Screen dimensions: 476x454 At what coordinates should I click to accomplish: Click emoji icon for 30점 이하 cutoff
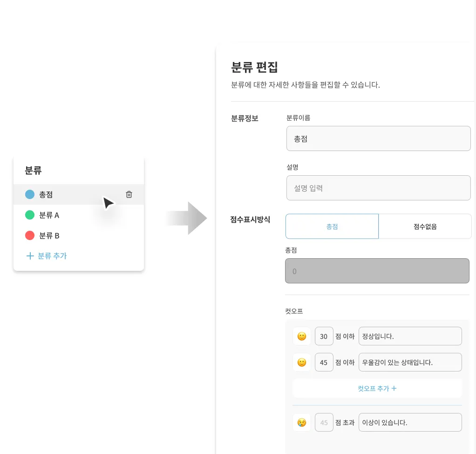(x=302, y=336)
